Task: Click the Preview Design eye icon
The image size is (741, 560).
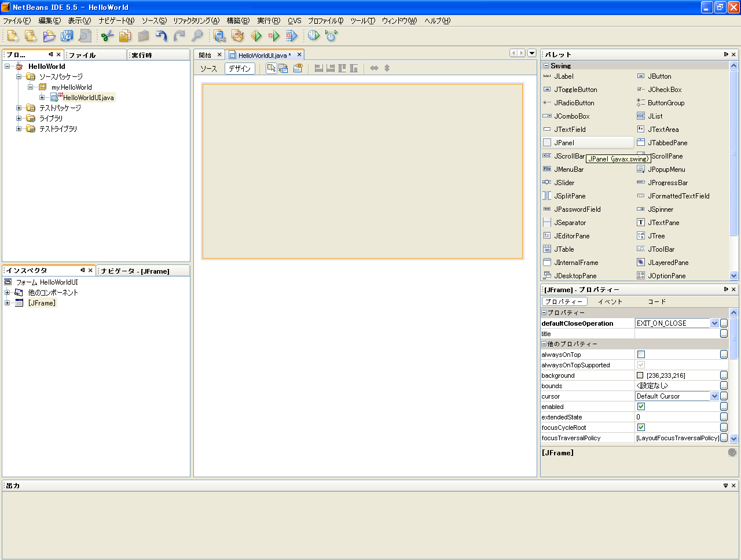Action: click(x=298, y=68)
